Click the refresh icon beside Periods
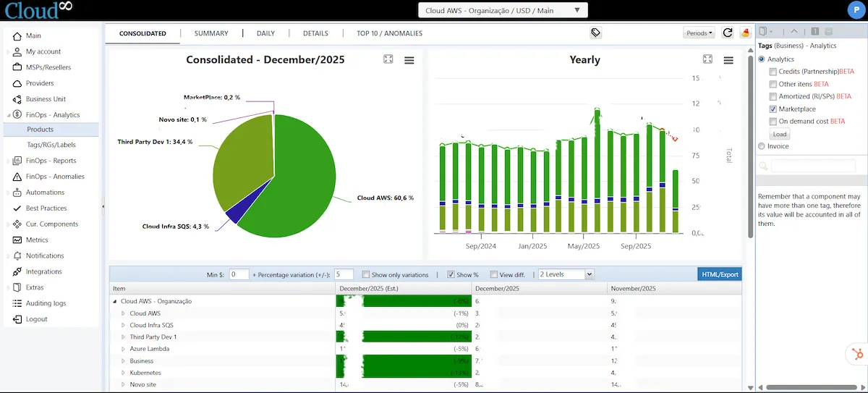 pyautogui.click(x=728, y=33)
